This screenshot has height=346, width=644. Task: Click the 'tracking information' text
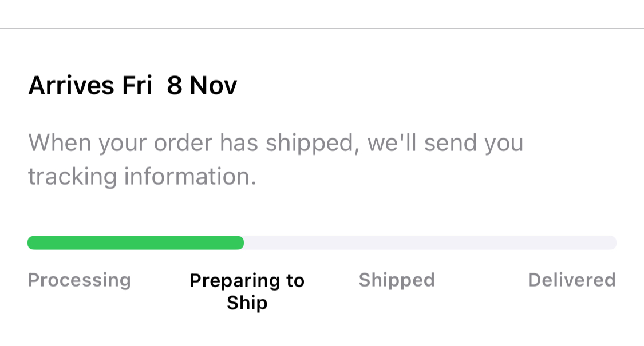pos(141,177)
